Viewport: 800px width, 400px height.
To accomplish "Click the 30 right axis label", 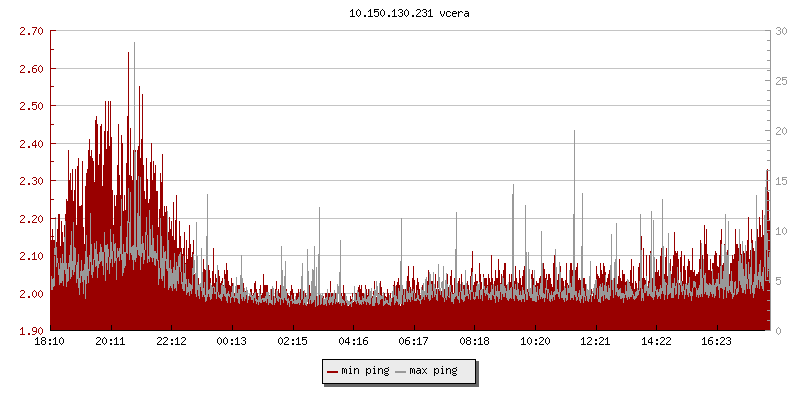I will 781,32.
